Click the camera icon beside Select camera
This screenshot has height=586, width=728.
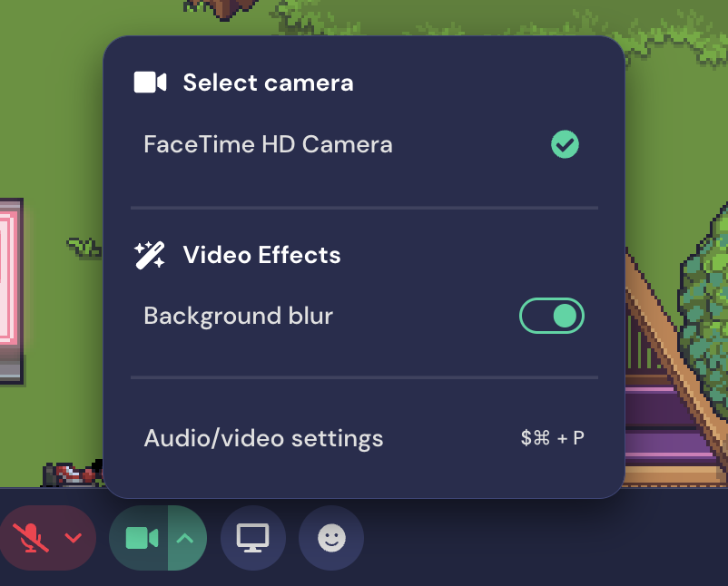[x=150, y=83]
